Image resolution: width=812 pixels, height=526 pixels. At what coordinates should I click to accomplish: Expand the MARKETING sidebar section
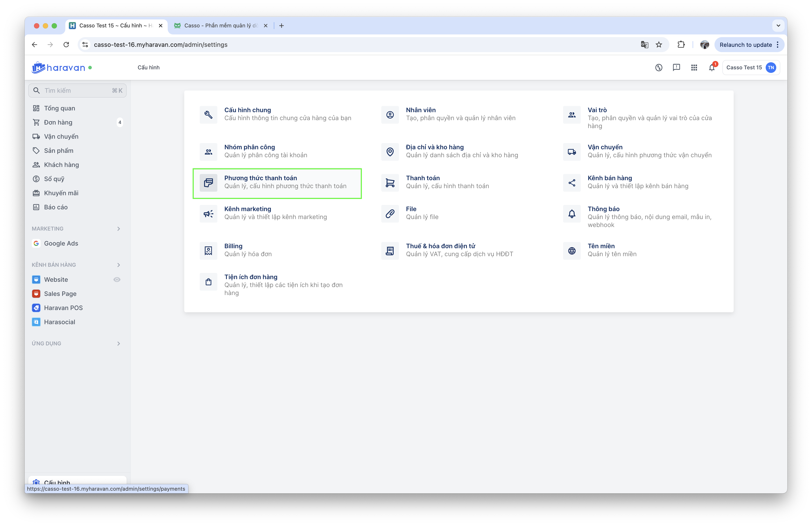[x=118, y=229]
